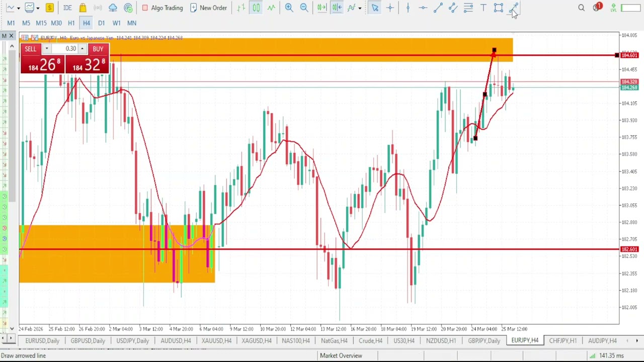The image size is (644, 362).
Task: Select the text label tool
Action: click(x=483, y=8)
